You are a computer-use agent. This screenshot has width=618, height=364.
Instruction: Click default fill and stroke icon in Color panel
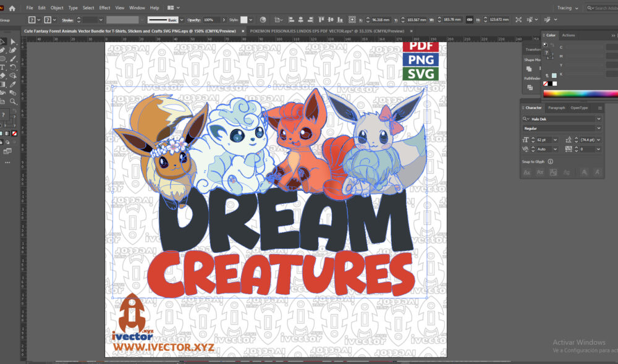point(546,44)
